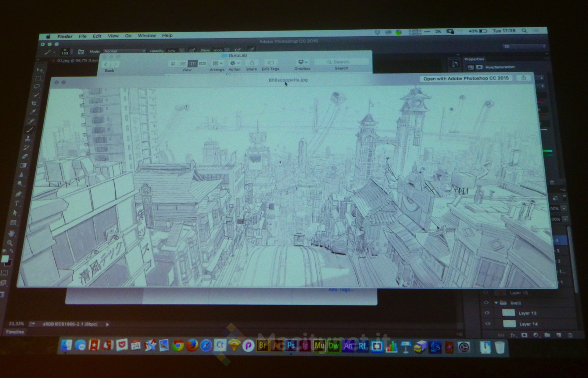Open the Finder Arrange dropdown
This screenshot has height=378, width=588.
(217, 64)
